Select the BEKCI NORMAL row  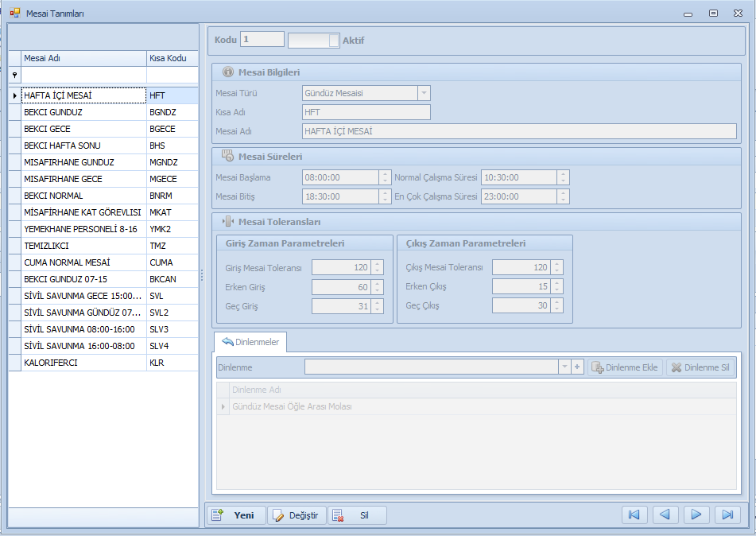103,196
